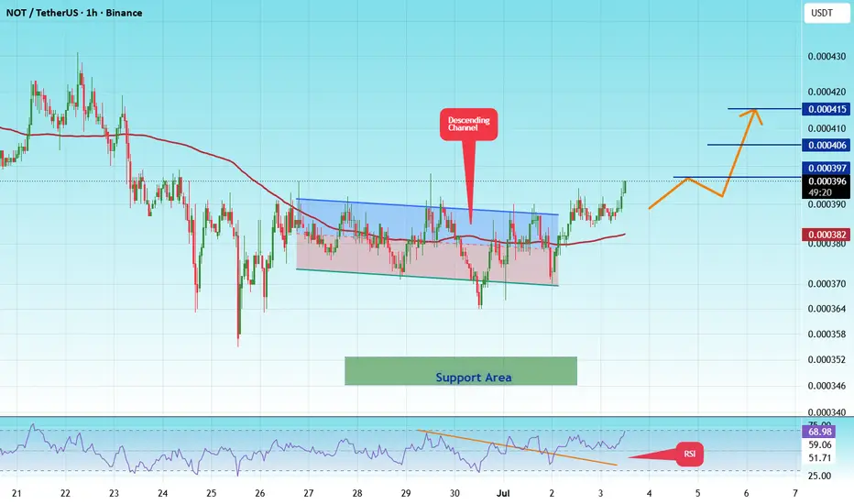Image resolution: width=854 pixels, height=504 pixels.
Task: Click the 0.000346 price axis label
Action: [x=827, y=386]
